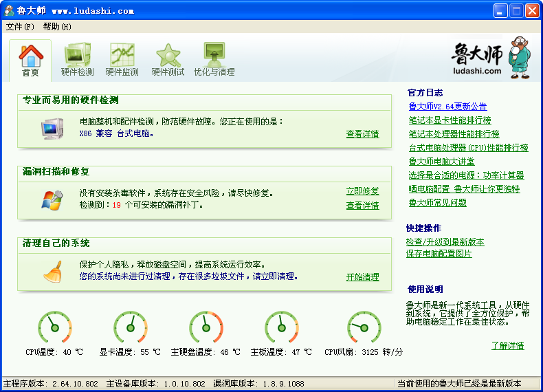Screen dimensions: 543x392
Task: Minimize the 鲁大师 window
Action: (x=500, y=11)
